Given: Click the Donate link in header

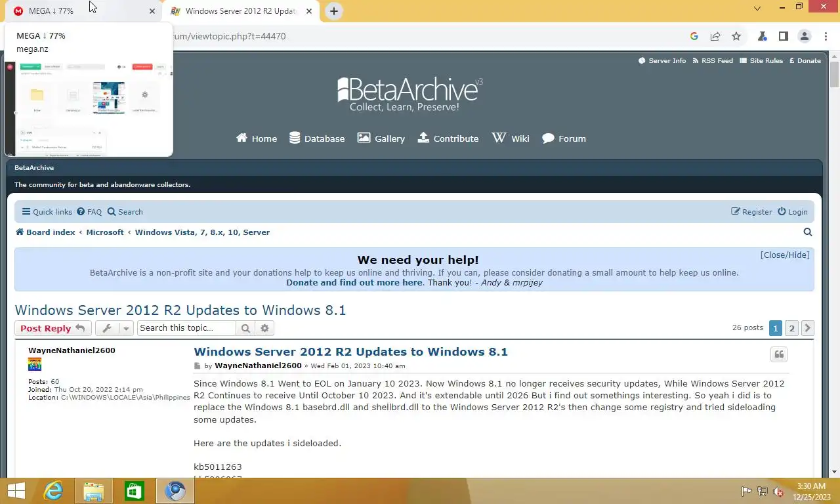Looking at the screenshot, I should pyautogui.click(x=805, y=60).
